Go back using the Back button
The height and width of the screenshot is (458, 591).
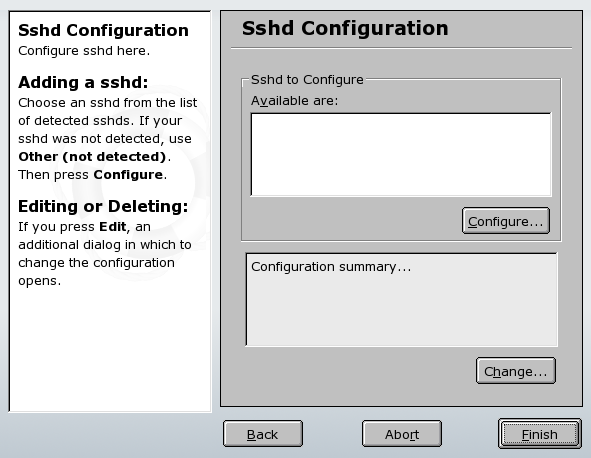263,434
